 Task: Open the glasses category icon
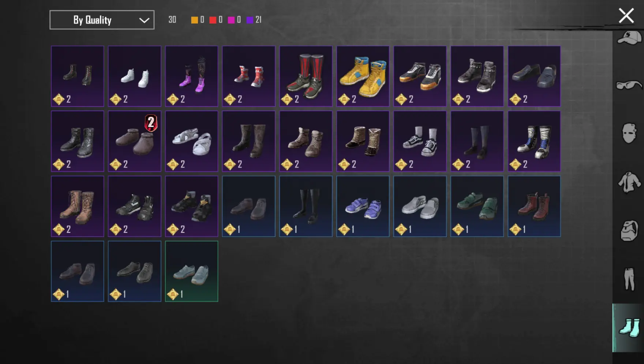tap(629, 85)
